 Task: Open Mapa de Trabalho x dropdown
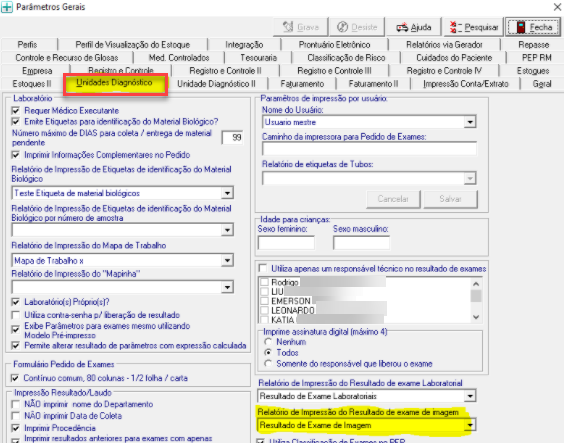click(x=227, y=260)
